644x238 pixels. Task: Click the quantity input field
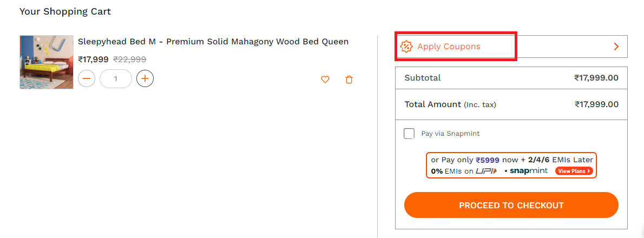coord(116,78)
